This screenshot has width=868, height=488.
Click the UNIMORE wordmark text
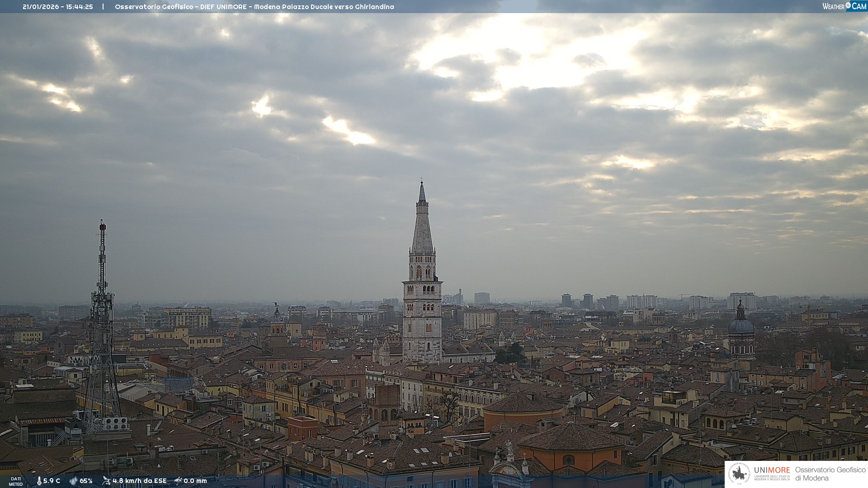coord(772,470)
